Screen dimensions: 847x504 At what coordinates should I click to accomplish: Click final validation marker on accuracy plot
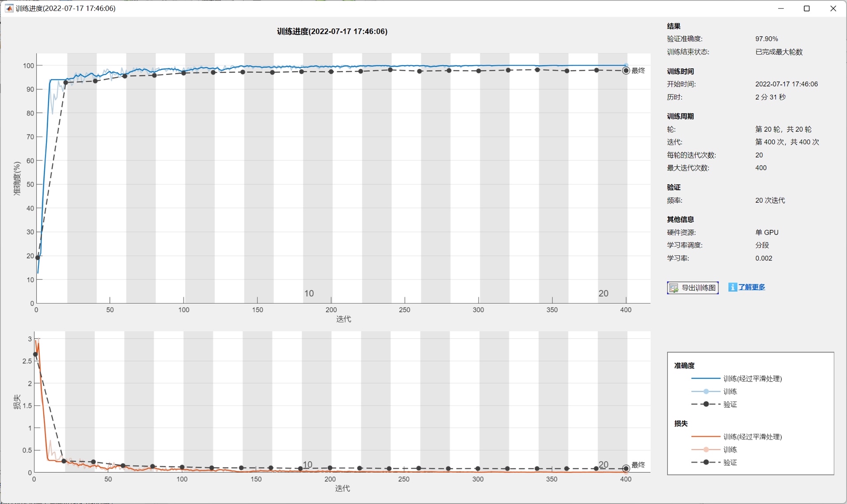[626, 71]
